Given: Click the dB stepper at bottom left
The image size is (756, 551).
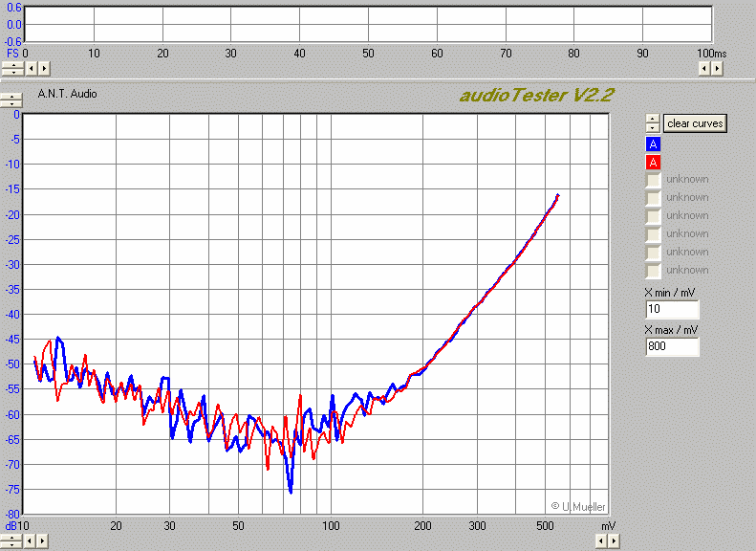Looking at the screenshot, I should [11, 540].
